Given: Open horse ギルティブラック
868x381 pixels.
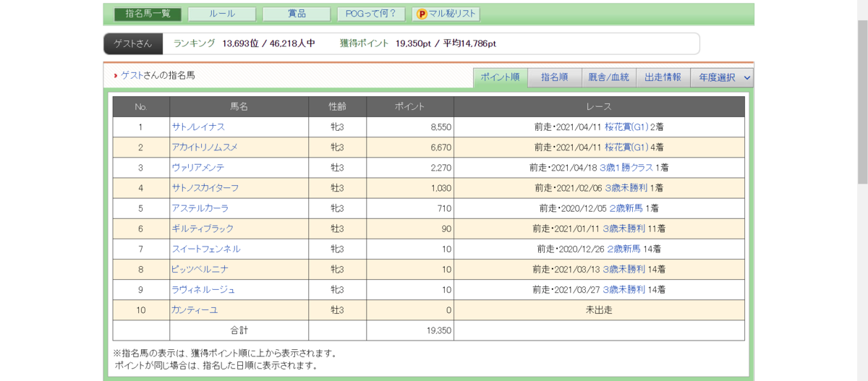Looking at the screenshot, I should click(203, 228).
